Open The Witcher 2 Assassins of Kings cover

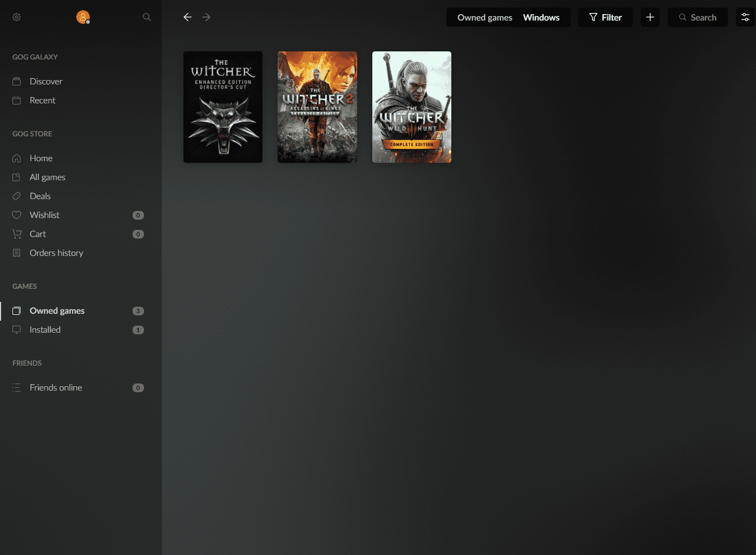tap(317, 107)
